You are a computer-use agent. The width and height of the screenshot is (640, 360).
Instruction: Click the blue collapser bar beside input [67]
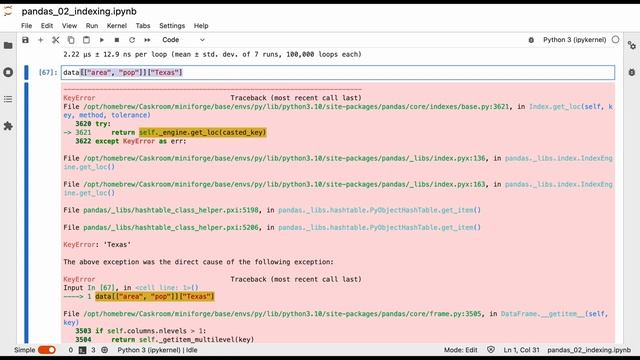27,73
